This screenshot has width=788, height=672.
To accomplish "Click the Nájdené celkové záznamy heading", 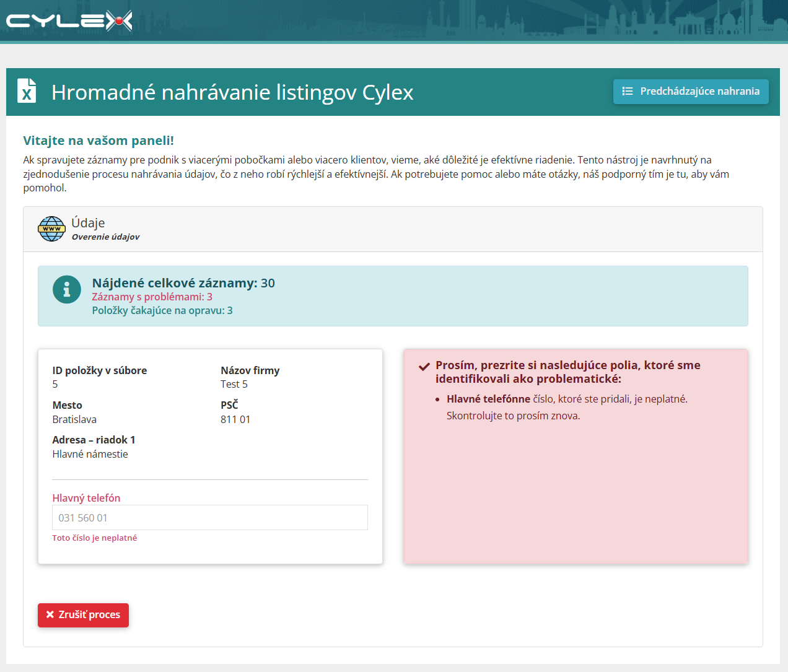I will coord(183,283).
